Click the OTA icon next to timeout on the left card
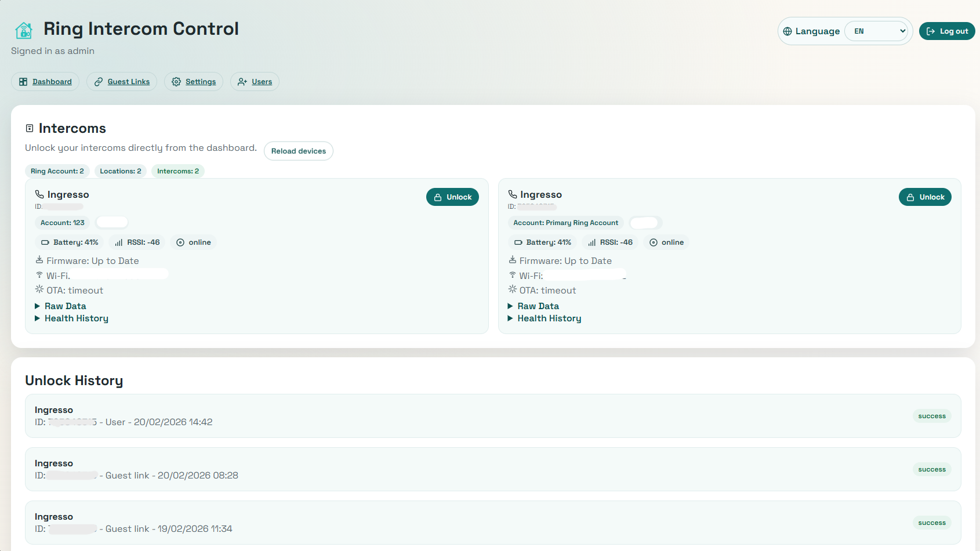The height and width of the screenshot is (551, 980). tap(38, 289)
